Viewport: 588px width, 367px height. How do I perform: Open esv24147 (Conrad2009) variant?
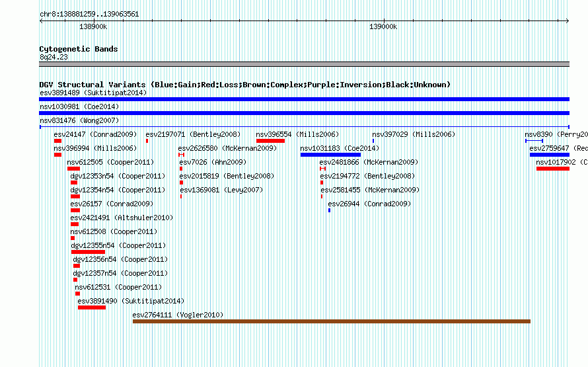[x=95, y=134]
